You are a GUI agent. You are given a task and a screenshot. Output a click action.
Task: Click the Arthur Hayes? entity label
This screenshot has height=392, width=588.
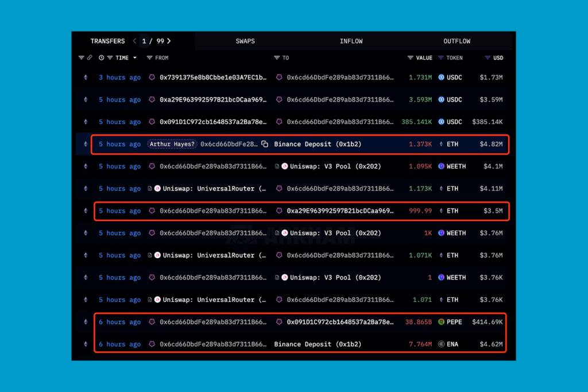(x=172, y=144)
